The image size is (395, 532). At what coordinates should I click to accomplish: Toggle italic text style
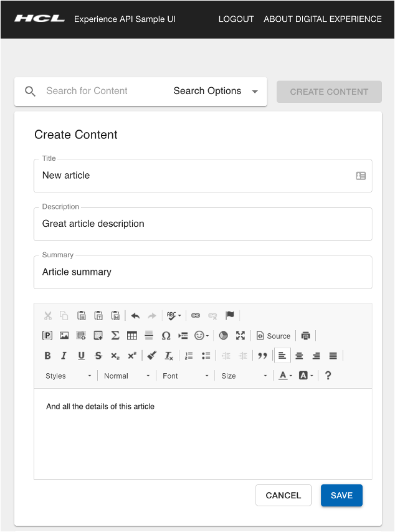(64, 356)
